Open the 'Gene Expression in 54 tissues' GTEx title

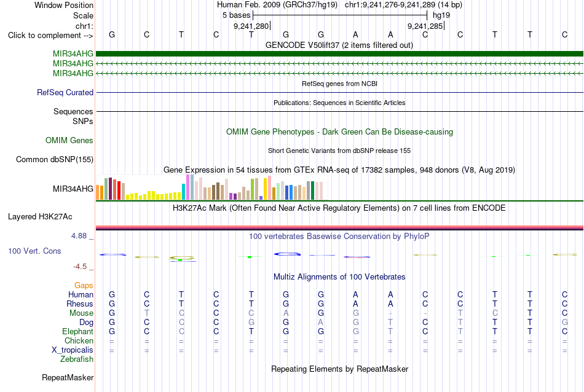pos(339,170)
